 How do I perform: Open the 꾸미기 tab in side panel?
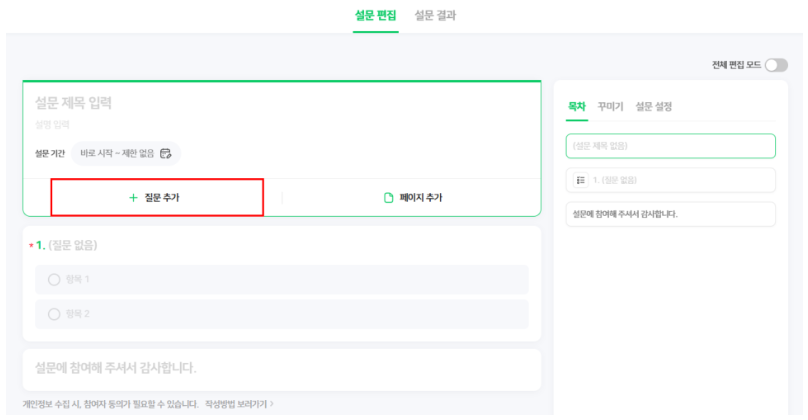click(610, 105)
